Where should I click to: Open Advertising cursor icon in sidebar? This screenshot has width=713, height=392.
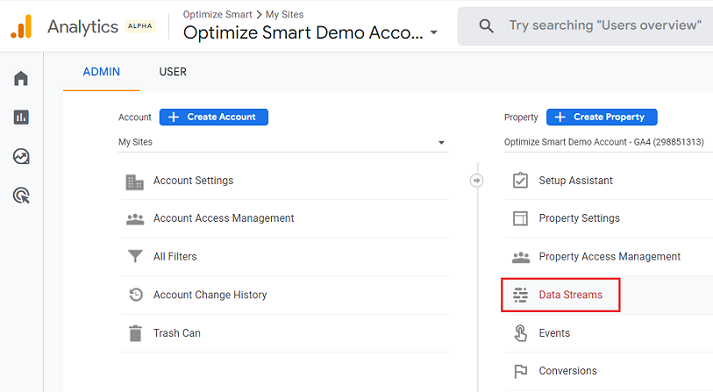[x=21, y=196]
